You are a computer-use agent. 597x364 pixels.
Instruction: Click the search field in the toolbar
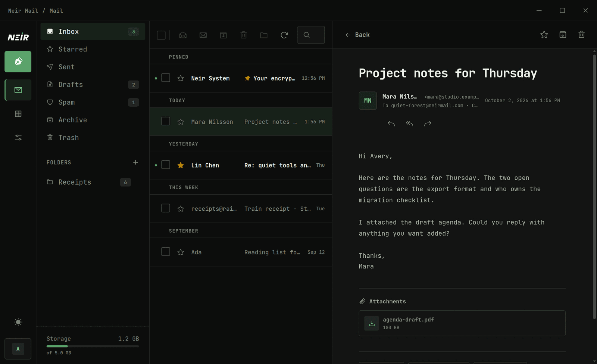coord(311,35)
